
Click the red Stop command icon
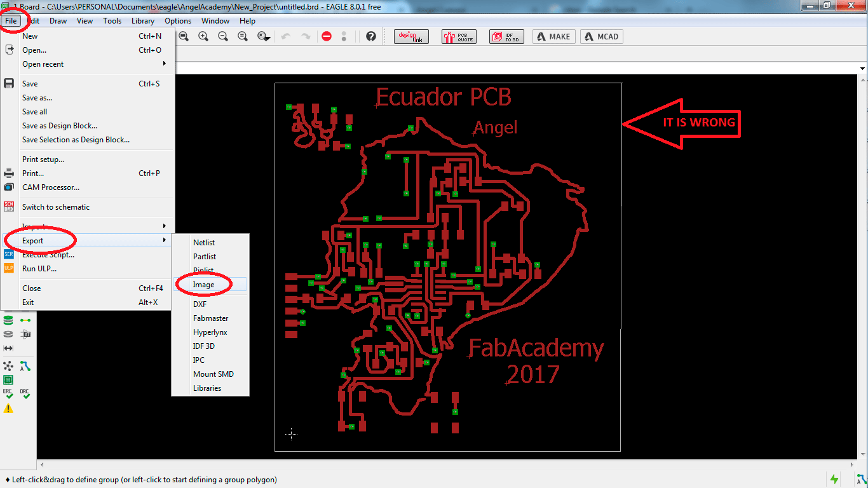tap(327, 37)
